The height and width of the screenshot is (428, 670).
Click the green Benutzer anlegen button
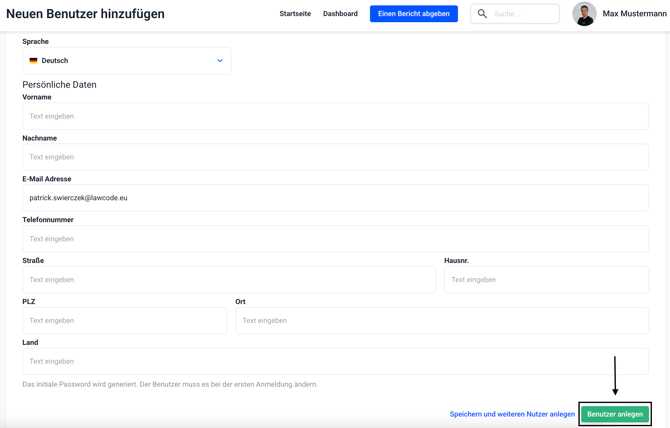point(615,414)
